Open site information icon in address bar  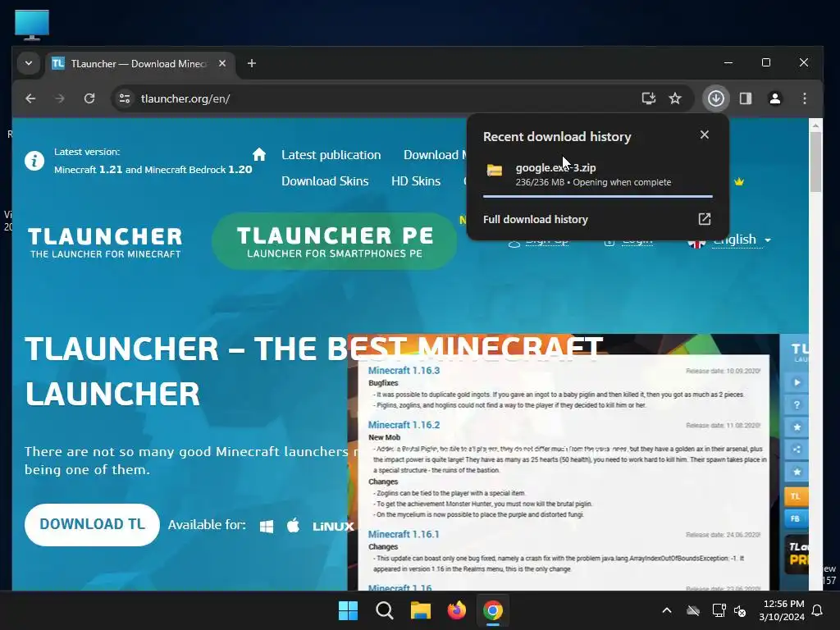tap(125, 98)
